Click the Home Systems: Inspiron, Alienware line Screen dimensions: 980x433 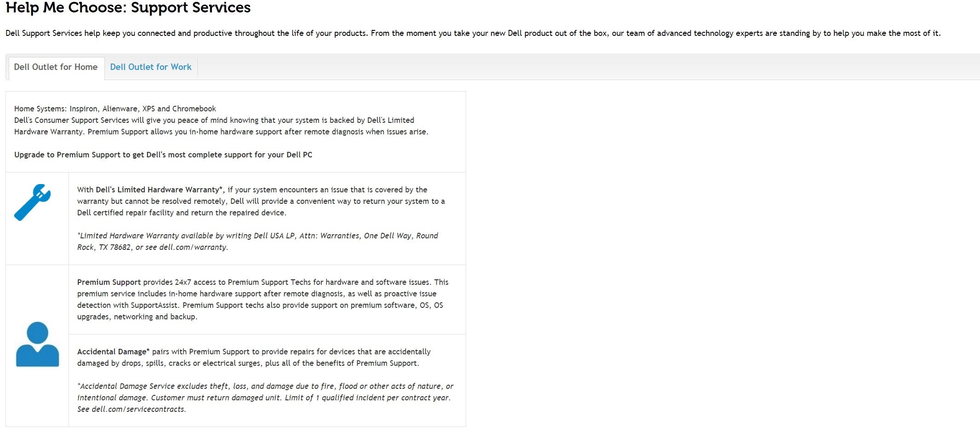point(115,109)
